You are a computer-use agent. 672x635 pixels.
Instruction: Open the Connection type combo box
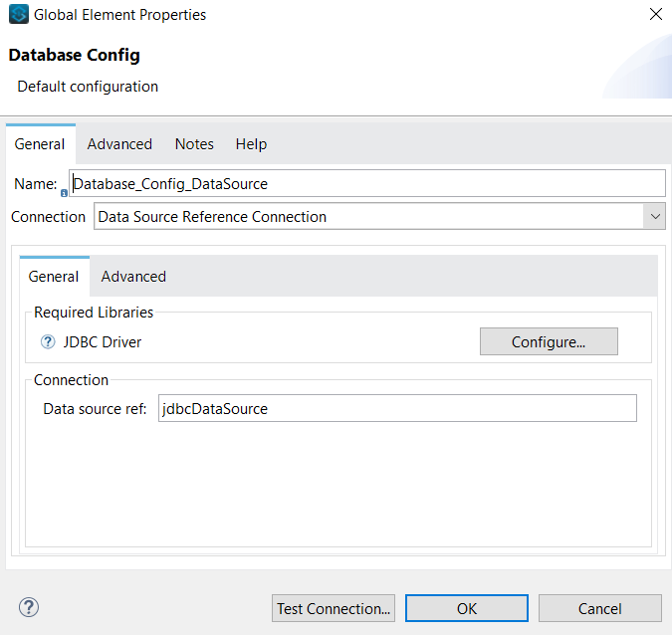368,216
